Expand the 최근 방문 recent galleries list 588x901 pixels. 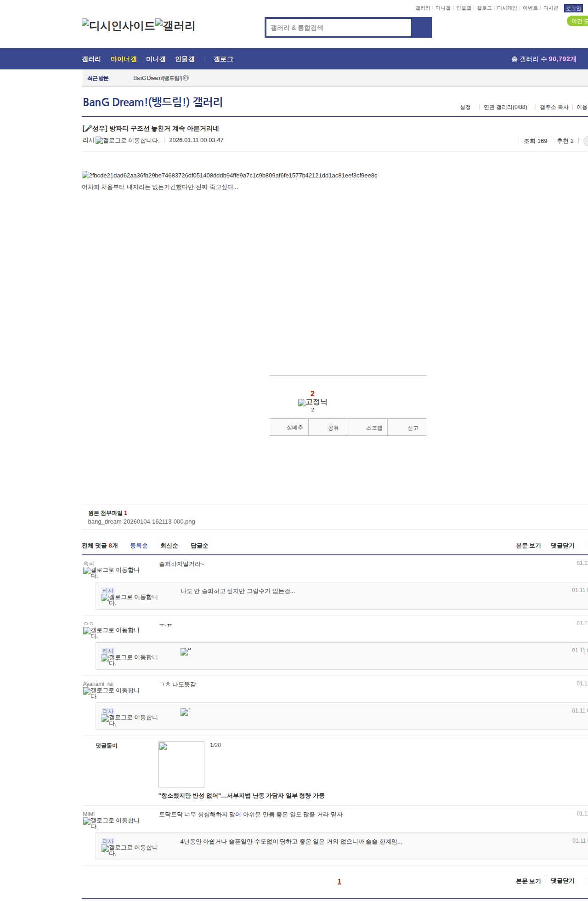pos(98,78)
